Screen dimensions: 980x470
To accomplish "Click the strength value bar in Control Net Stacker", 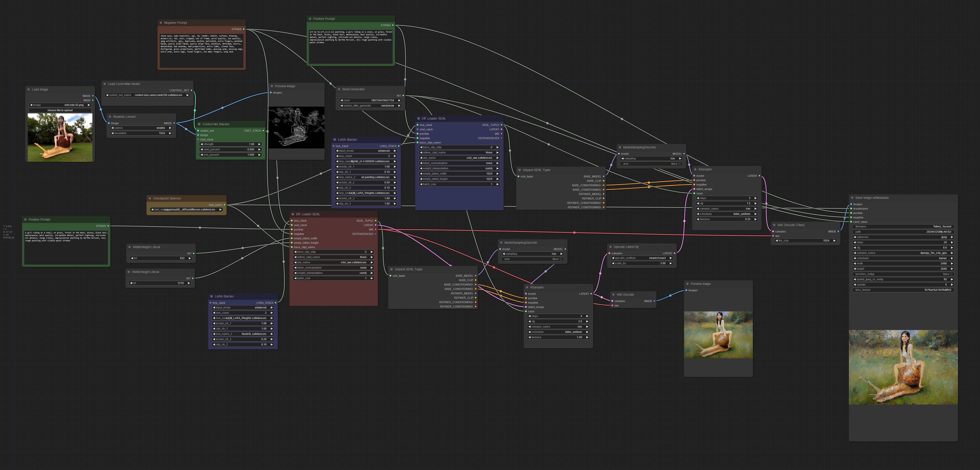I will click(230, 144).
